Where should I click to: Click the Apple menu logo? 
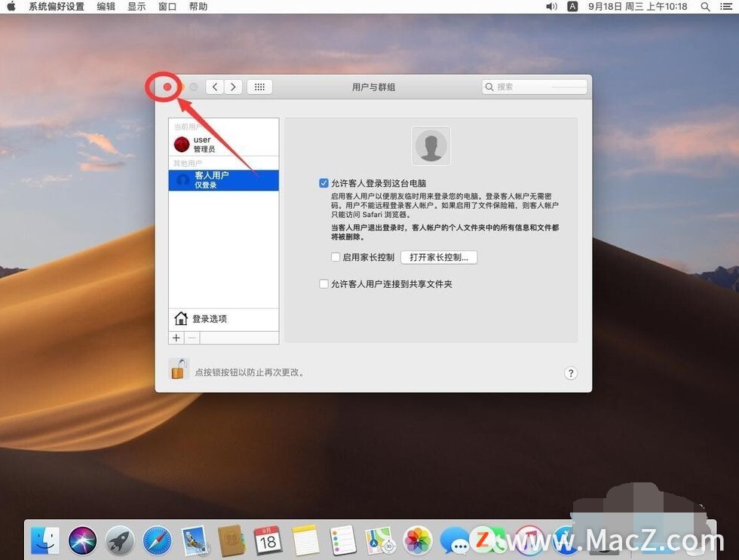point(11,6)
